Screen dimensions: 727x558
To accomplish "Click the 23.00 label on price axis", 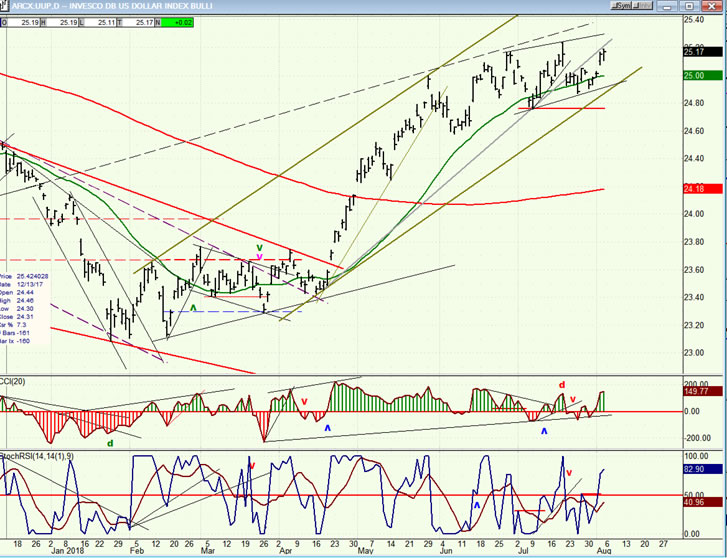I will tap(694, 353).
